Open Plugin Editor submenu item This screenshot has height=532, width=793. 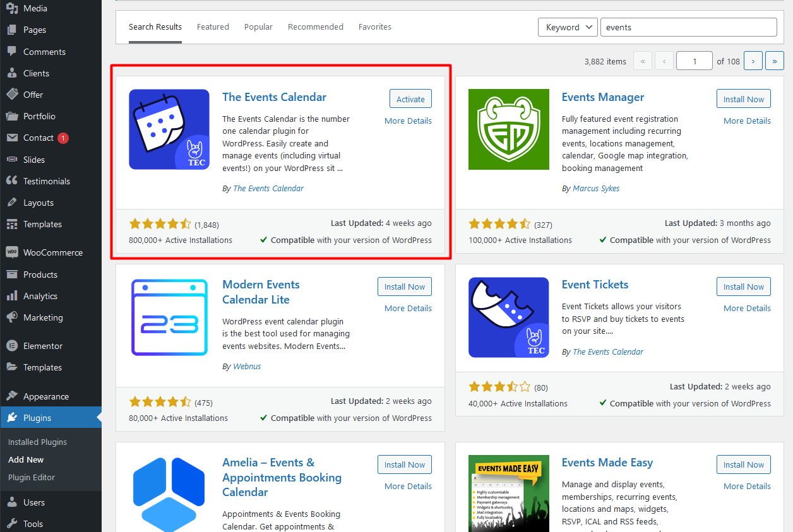point(32,477)
